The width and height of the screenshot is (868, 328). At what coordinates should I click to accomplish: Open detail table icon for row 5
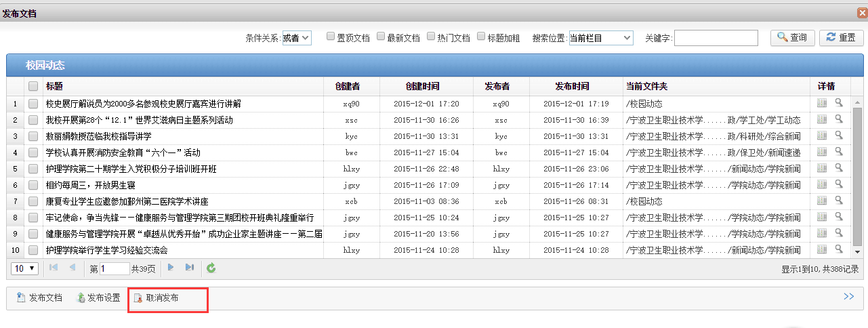pyautogui.click(x=822, y=169)
